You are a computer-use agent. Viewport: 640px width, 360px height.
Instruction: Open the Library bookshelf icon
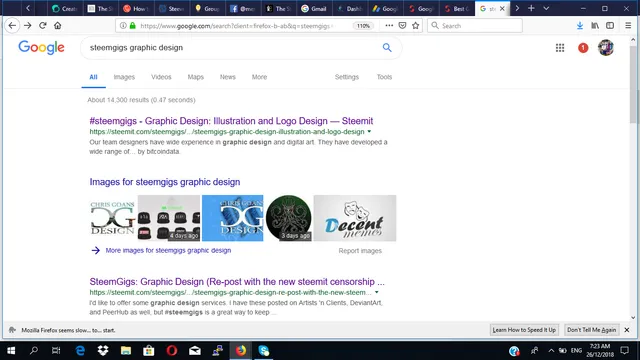(x=595, y=25)
